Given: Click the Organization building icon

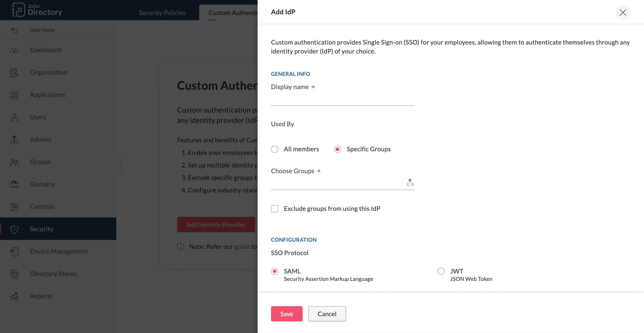Looking at the screenshot, I should [x=14, y=73].
